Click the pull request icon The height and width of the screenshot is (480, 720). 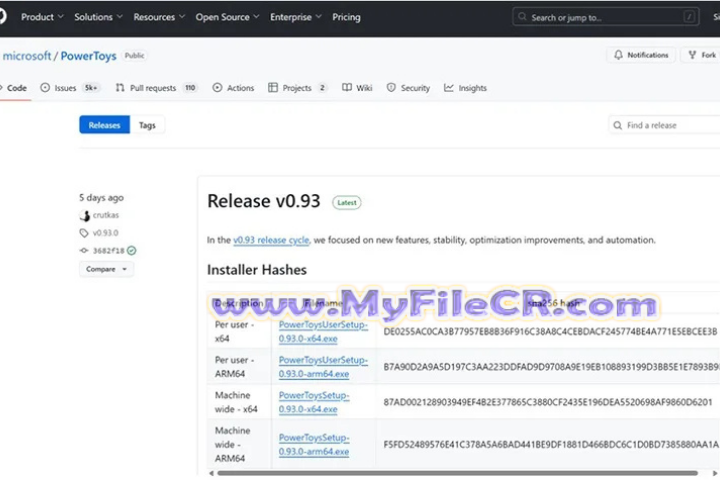120,87
